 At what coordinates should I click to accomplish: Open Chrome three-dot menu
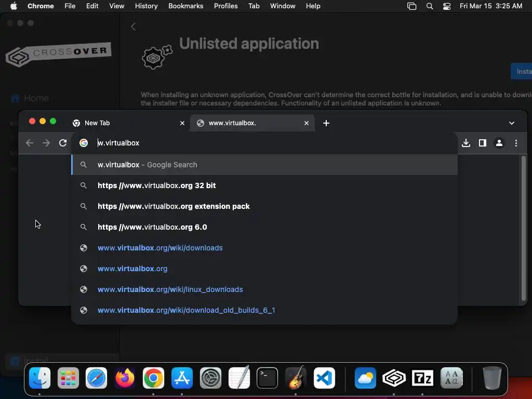coord(516,143)
